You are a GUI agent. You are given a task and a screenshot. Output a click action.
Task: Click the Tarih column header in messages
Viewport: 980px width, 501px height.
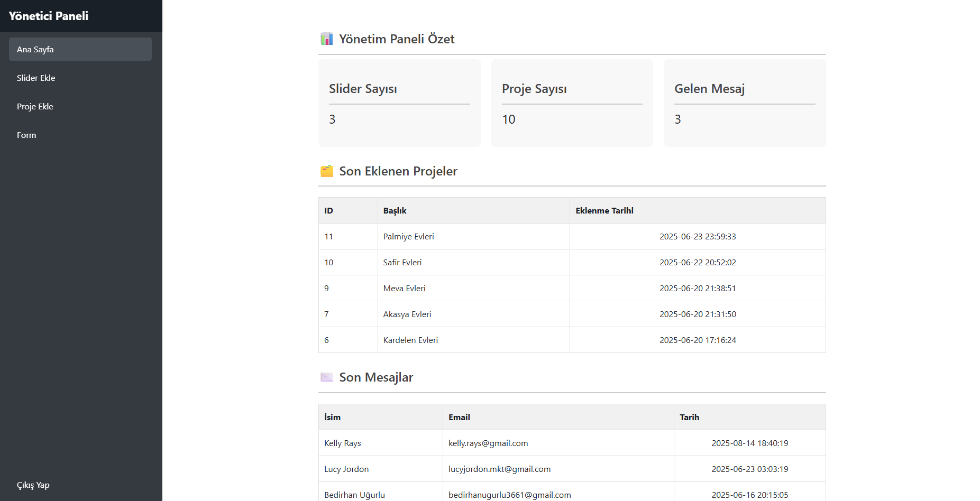tap(689, 417)
